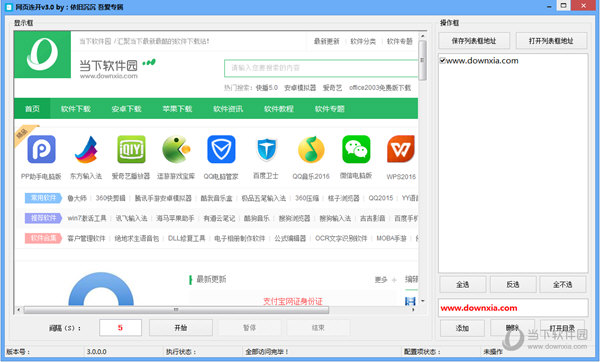
Task: Click the blue ring thumbnail below the software list
Action: (101, 289)
